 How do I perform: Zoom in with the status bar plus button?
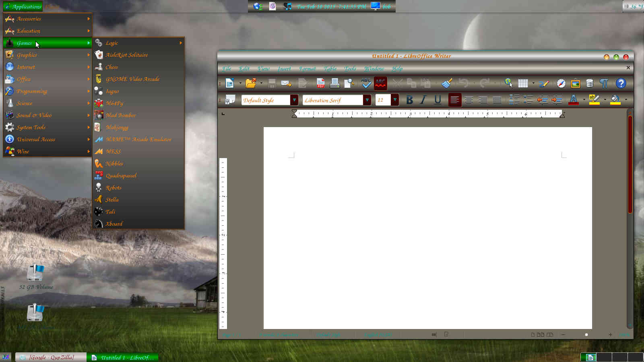click(x=610, y=335)
